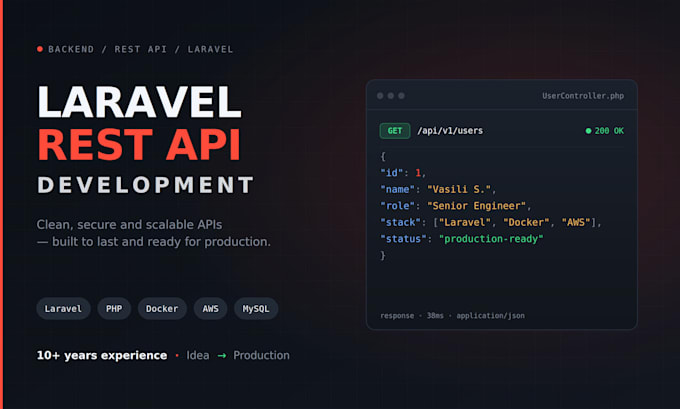The image size is (680, 409).
Task: Click the green GET method badge
Action: point(395,131)
